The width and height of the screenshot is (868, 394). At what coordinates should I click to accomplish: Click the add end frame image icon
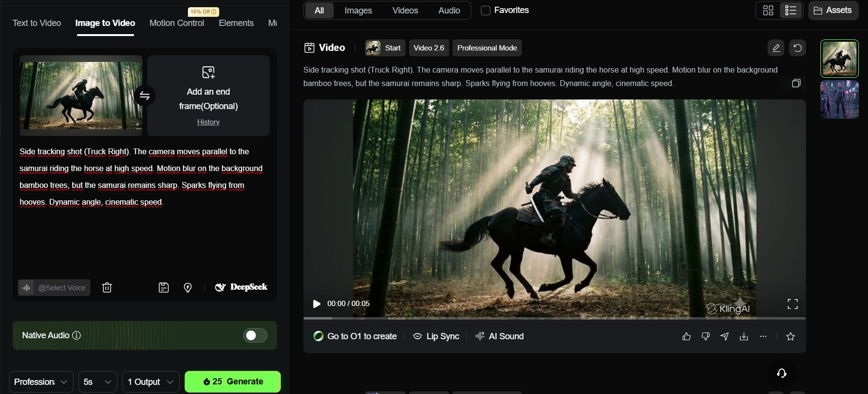pos(208,73)
